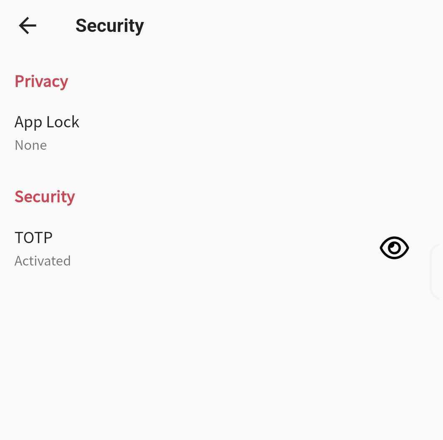Viewport: 443px width, 440px height.
Task: Reveal the TOTP code with eye icon
Action: coord(394,248)
